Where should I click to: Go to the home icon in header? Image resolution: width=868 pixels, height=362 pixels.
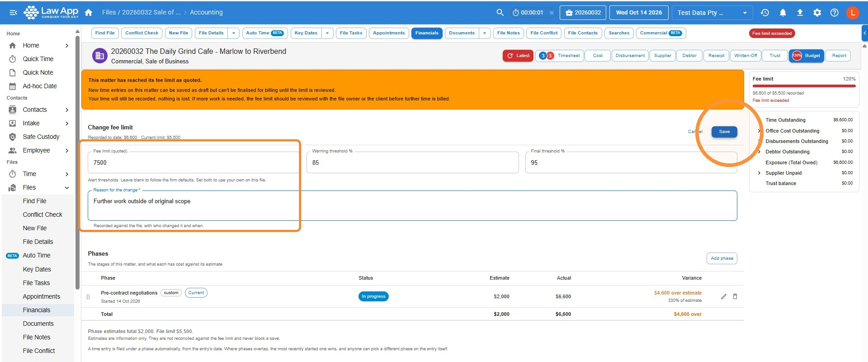[x=89, y=13]
